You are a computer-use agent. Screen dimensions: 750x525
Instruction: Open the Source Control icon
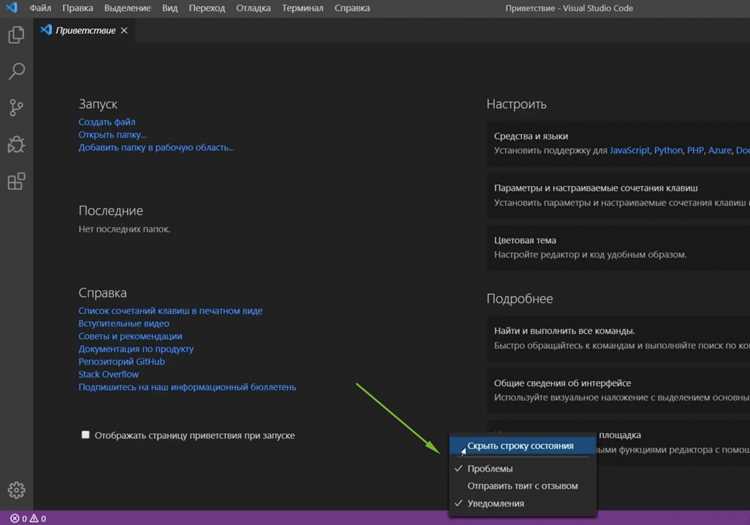[x=16, y=108]
